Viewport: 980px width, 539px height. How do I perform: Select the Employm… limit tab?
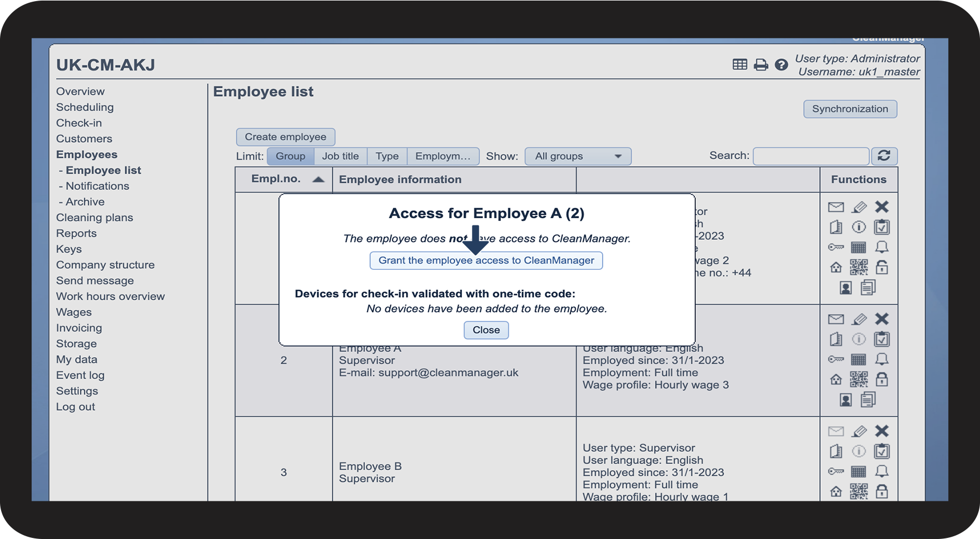click(443, 157)
